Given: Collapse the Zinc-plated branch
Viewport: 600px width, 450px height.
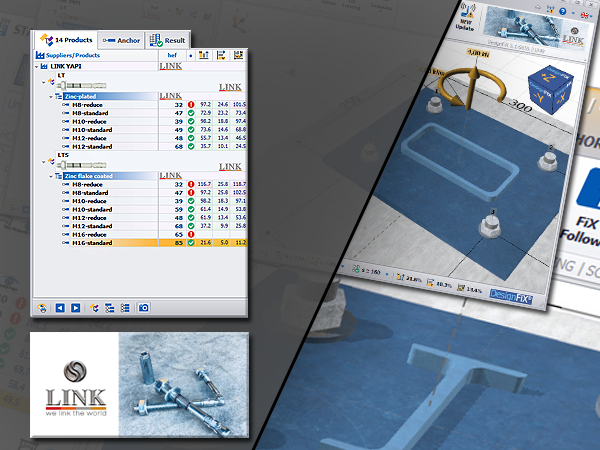Looking at the screenshot, I should coord(51,97).
